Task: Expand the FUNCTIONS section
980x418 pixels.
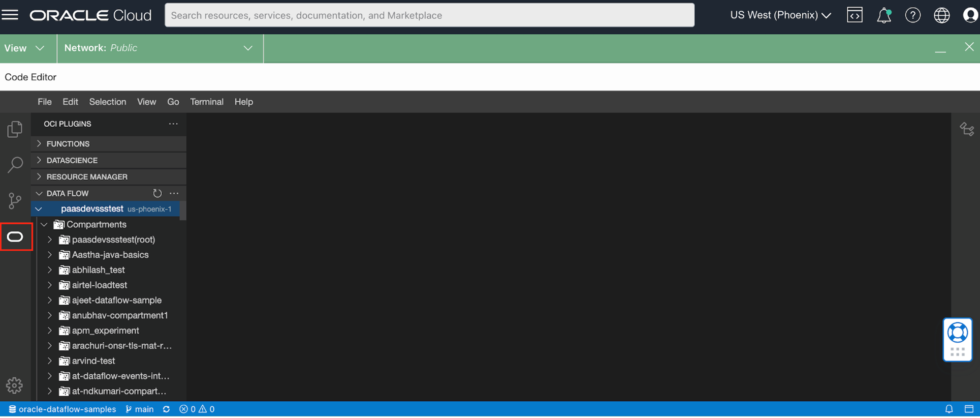Action: pos(109,144)
